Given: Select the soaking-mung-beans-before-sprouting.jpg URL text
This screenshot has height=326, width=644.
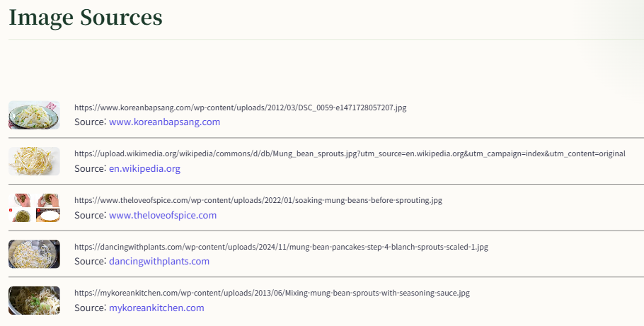Looking at the screenshot, I should (x=258, y=200).
